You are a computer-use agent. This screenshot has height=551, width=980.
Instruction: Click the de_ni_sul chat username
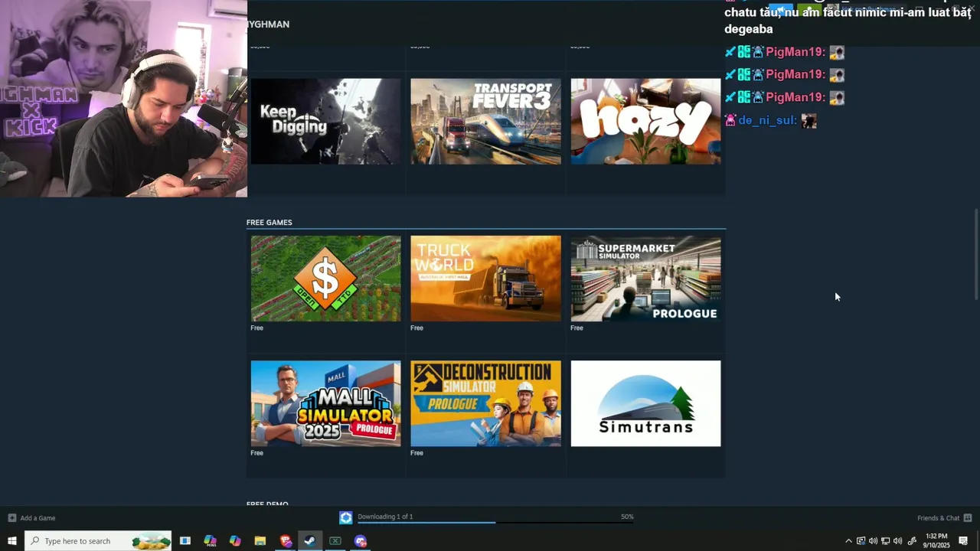click(768, 121)
